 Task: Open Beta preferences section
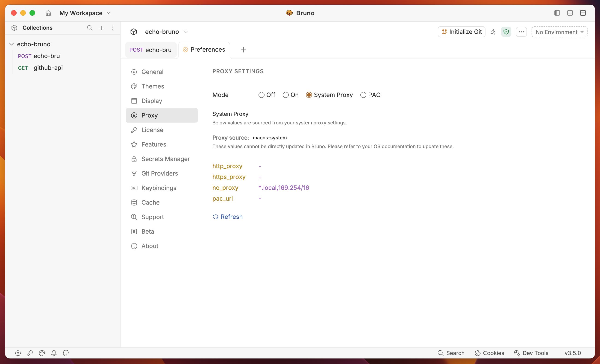coord(162,232)
